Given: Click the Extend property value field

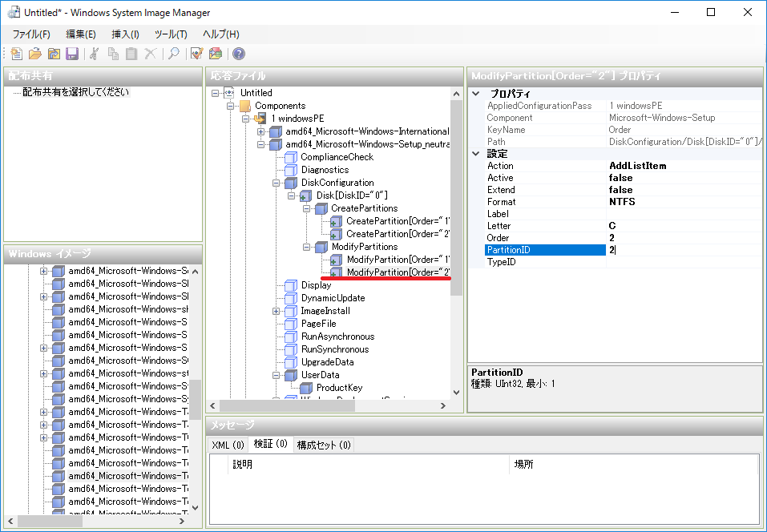Looking at the screenshot, I should [684, 190].
